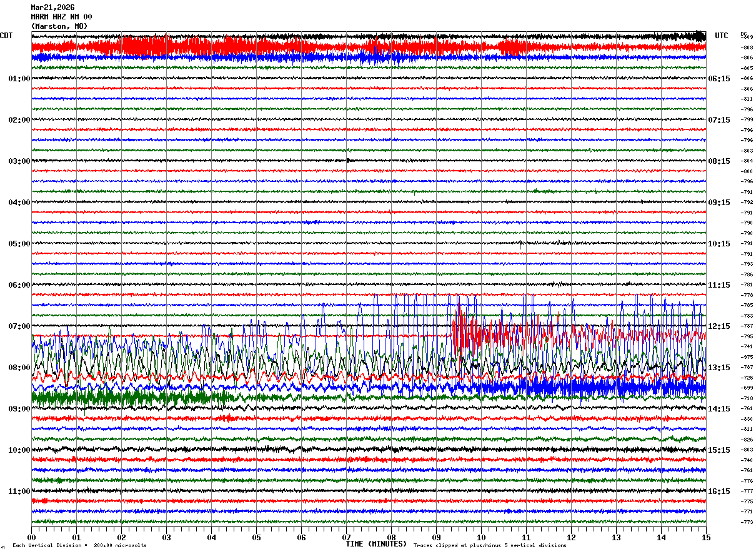The width and height of the screenshot is (756, 554).
Task: Click the traces clipped footnote text
Action: point(490,545)
